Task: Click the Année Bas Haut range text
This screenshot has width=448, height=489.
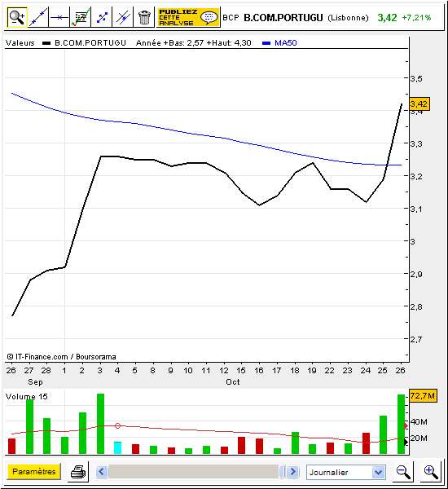Action: [x=194, y=42]
